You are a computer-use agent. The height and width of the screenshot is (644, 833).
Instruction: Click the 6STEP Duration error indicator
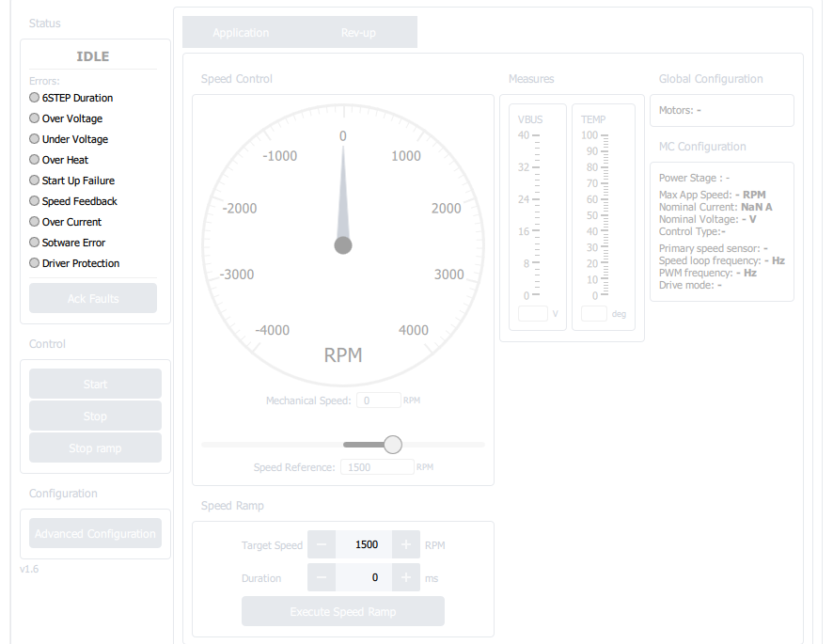pos(34,97)
